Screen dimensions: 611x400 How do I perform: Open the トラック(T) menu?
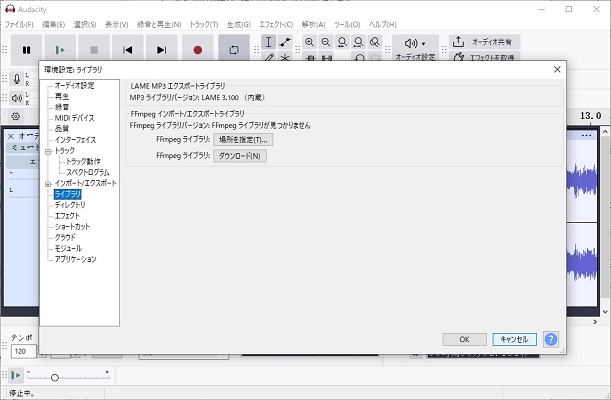click(204, 25)
